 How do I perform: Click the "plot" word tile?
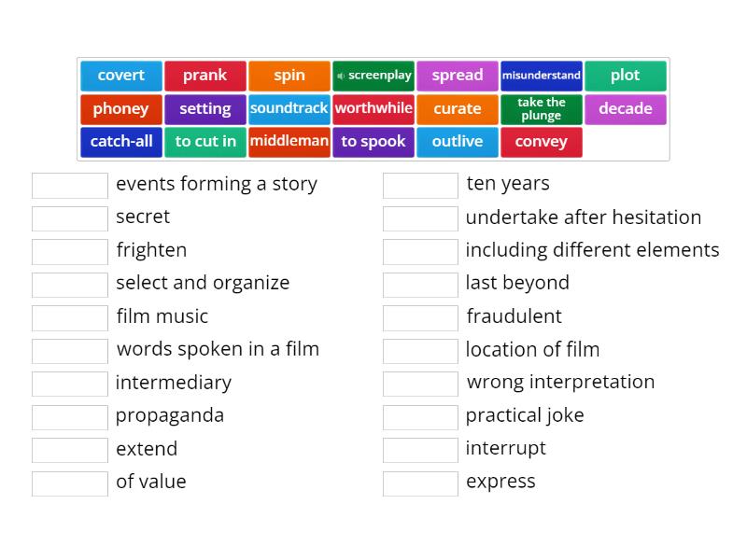pyautogui.click(x=626, y=76)
